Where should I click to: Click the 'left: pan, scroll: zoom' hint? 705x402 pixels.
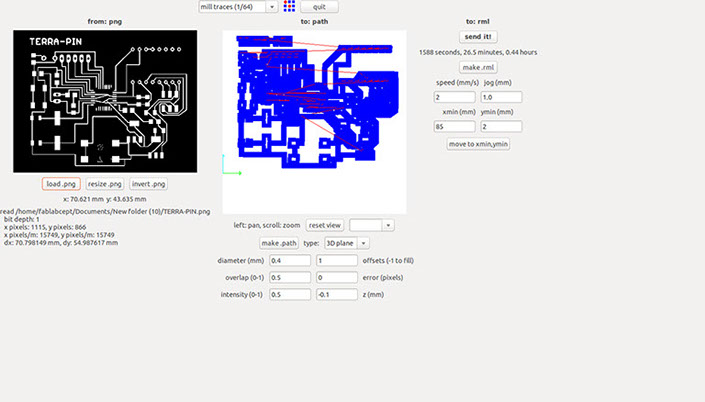[267, 225]
